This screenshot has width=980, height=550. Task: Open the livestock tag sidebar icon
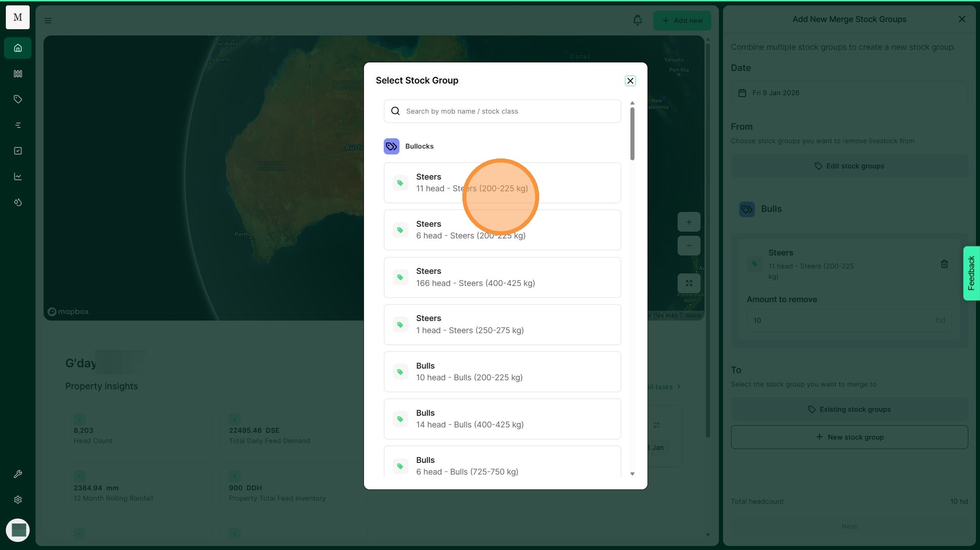[x=18, y=99]
